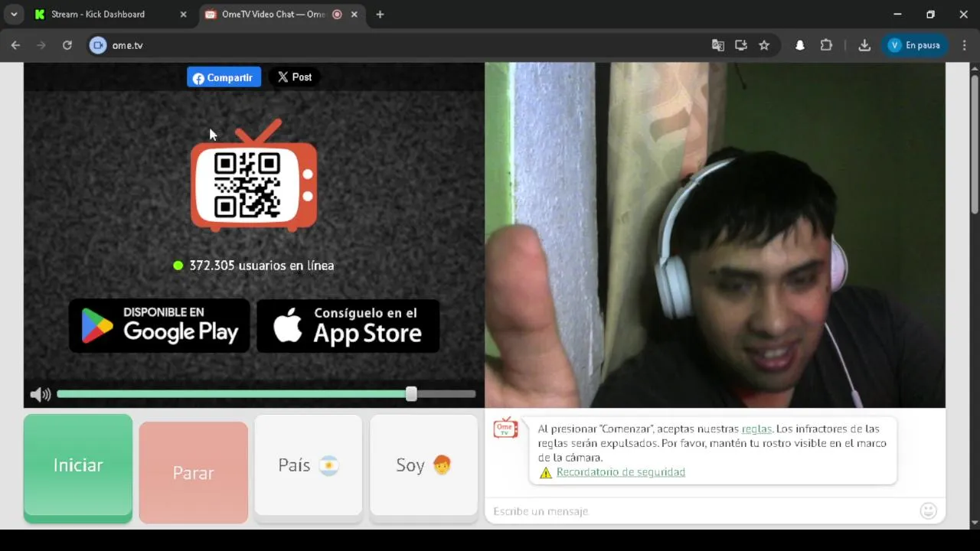Show browser downloads
This screenshot has width=980, height=551.
pos(864,45)
